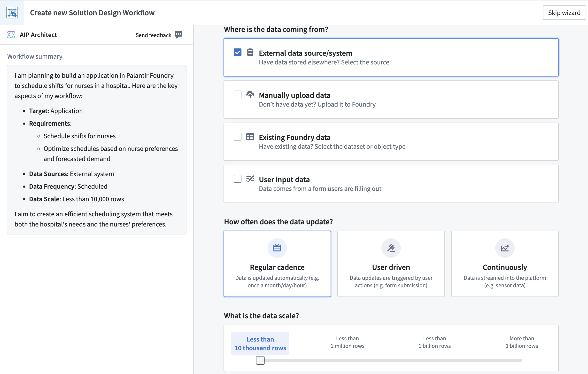Click the database icon for External data source

point(250,52)
